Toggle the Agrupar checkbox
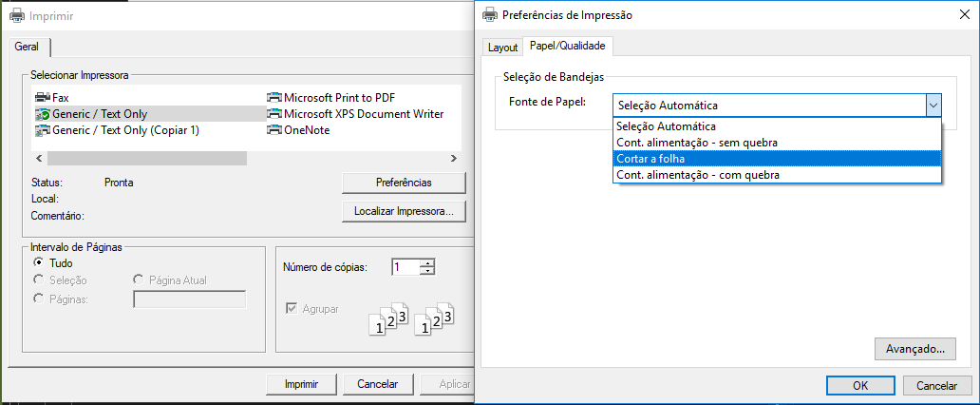This screenshot has height=405, width=980. coord(292,309)
